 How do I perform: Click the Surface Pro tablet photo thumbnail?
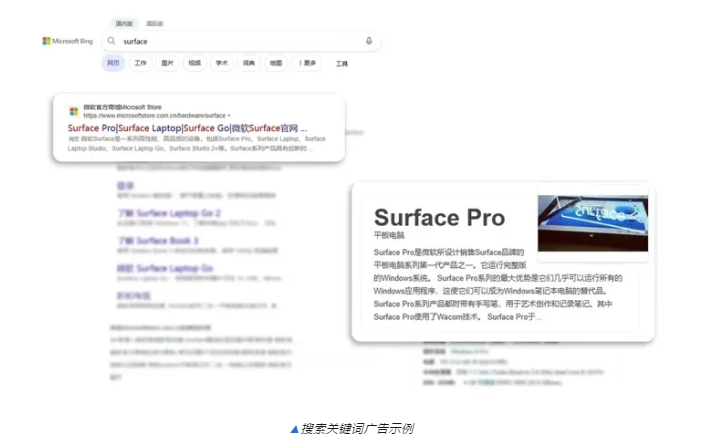click(x=593, y=223)
